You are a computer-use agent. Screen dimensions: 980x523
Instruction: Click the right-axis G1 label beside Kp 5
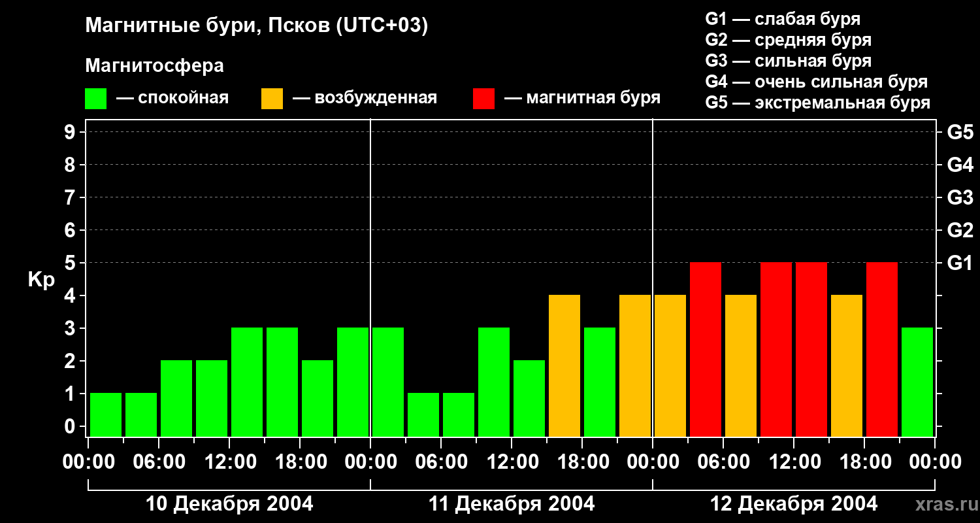coord(960,263)
